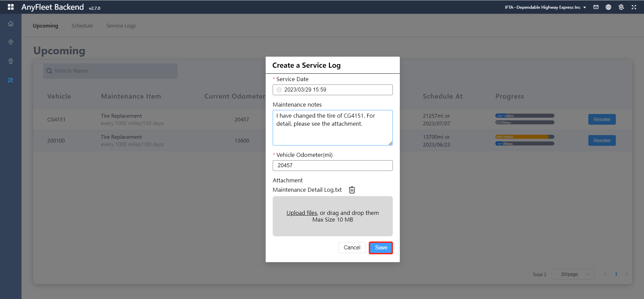The image size is (644, 299).
Task: Open the Service Date picker field
Action: click(332, 90)
